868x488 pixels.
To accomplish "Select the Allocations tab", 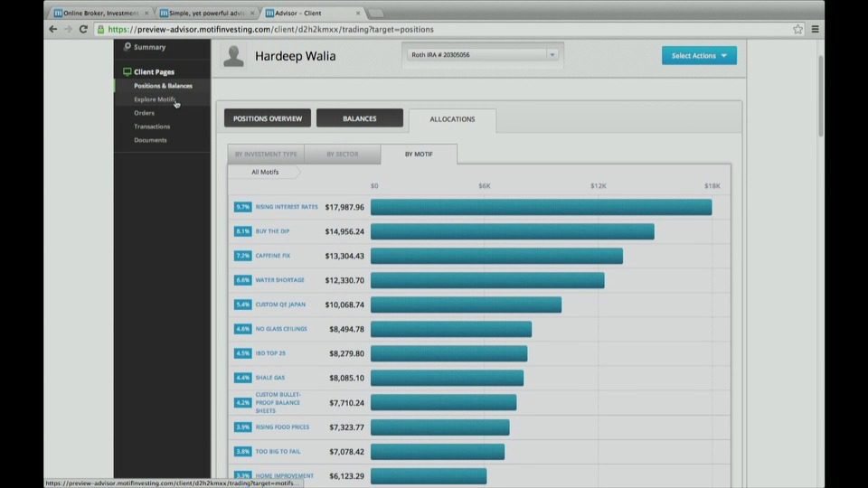I will pos(452,119).
